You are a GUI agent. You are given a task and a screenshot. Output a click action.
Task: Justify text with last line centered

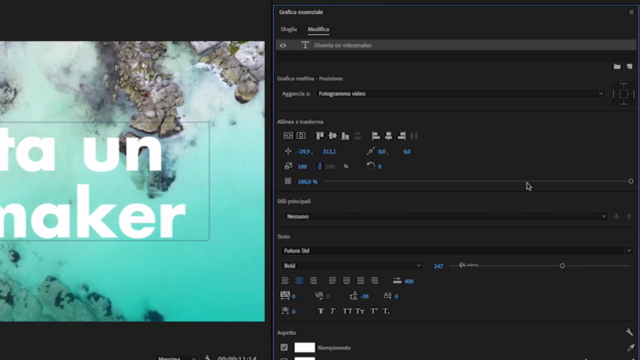click(x=347, y=280)
